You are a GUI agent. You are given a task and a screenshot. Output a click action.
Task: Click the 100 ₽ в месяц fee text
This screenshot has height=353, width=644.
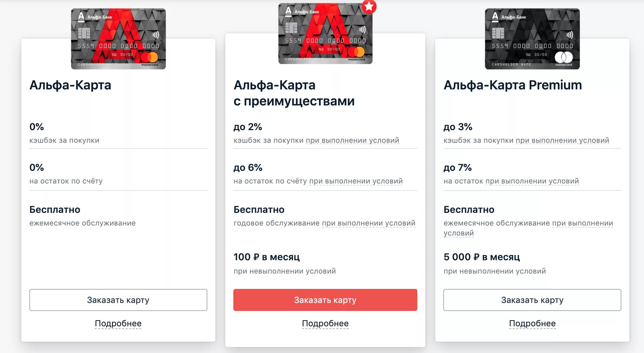tap(267, 257)
